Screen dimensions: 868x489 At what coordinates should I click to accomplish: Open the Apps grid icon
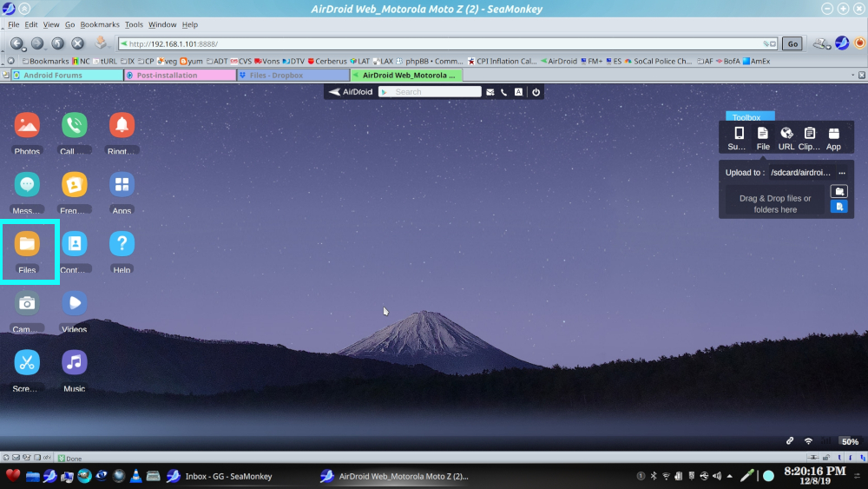coord(122,184)
